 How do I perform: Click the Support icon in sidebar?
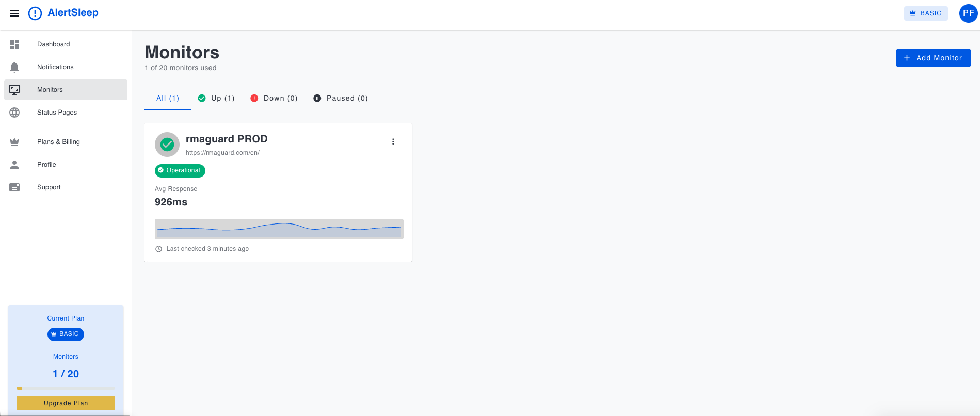point(14,187)
